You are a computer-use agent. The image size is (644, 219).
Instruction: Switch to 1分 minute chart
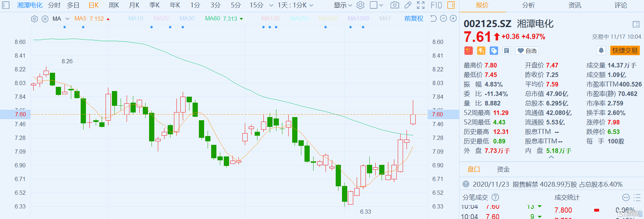click(195, 5)
